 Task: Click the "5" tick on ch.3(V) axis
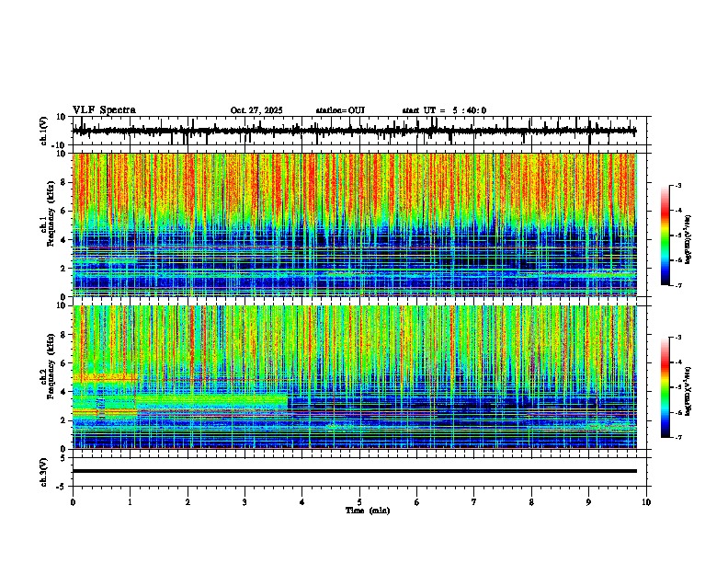coord(64,458)
